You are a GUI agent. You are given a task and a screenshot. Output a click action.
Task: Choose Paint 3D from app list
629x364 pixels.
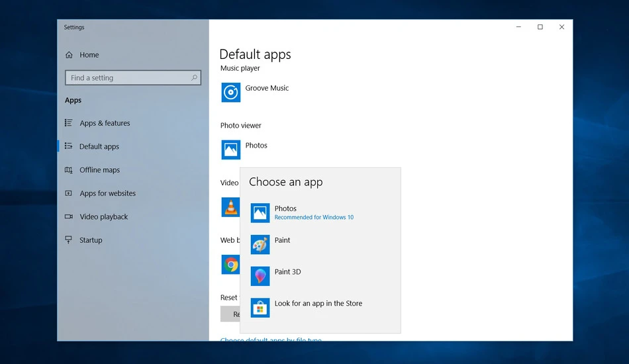(x=287, y=272)
